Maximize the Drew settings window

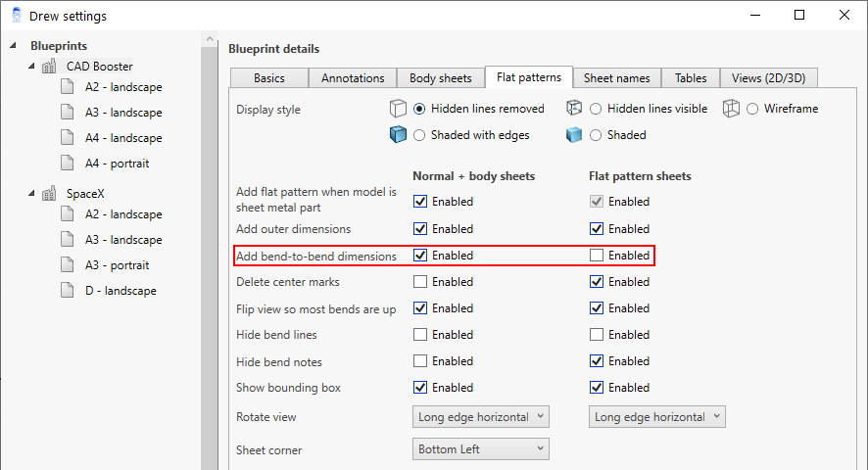[799, 16]
